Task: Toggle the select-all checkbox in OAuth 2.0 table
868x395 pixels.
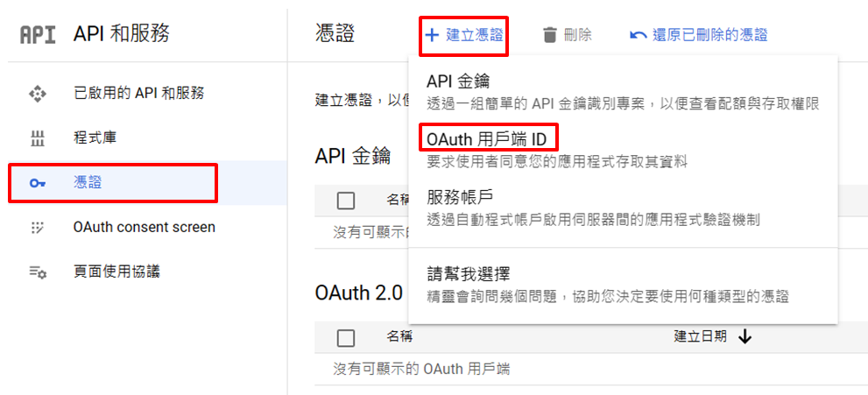Action: pos(346,337)
